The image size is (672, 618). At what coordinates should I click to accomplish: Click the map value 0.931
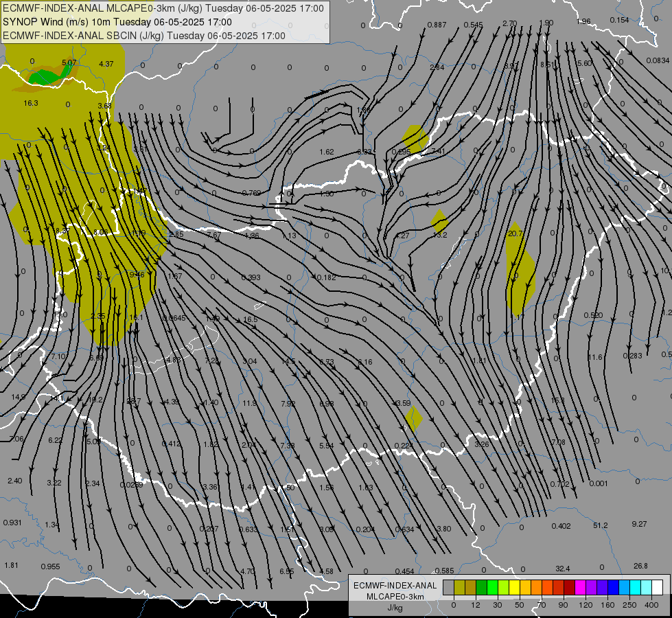pos(12,523)
